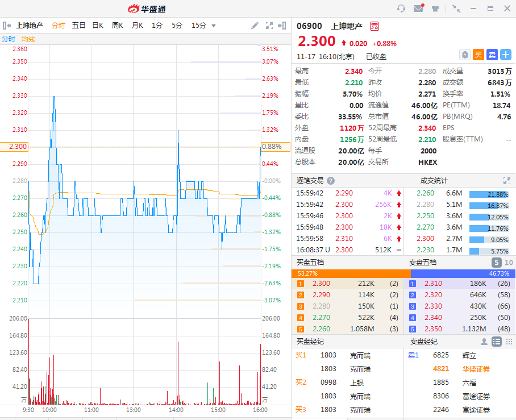
Task: Click the 卖盘五档 header
Action: click(x=423, y=263)
